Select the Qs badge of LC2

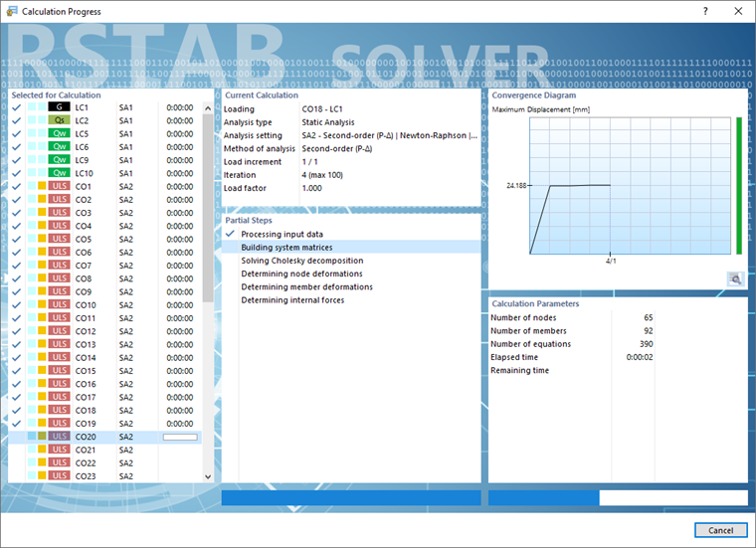pyautogui.click(x=59, y=120)
